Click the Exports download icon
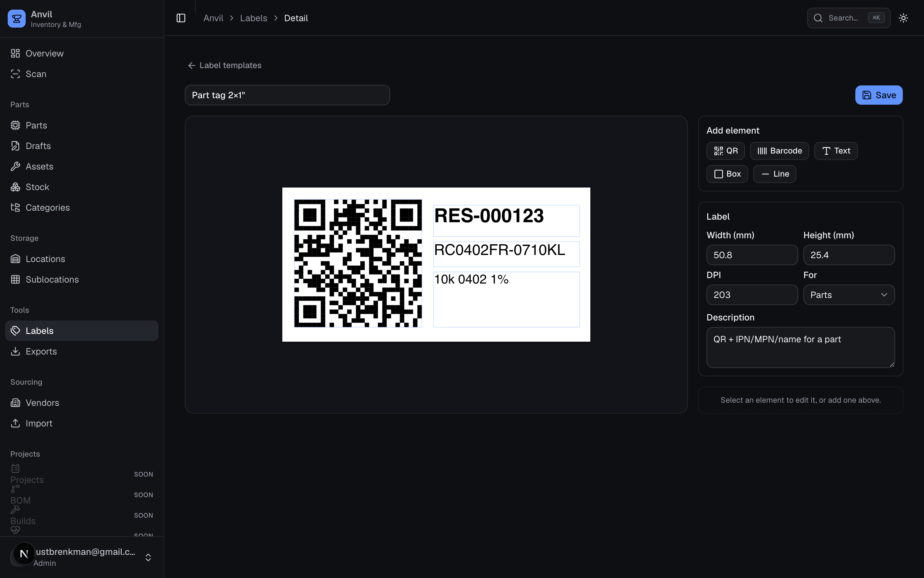Screen dimensions: 924x578 (15, 351)
